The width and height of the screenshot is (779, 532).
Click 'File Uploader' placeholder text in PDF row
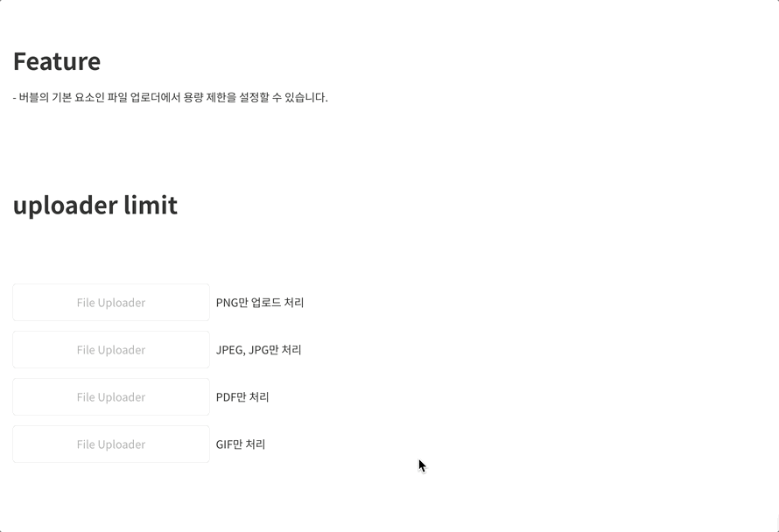click(x=111, y=397)
